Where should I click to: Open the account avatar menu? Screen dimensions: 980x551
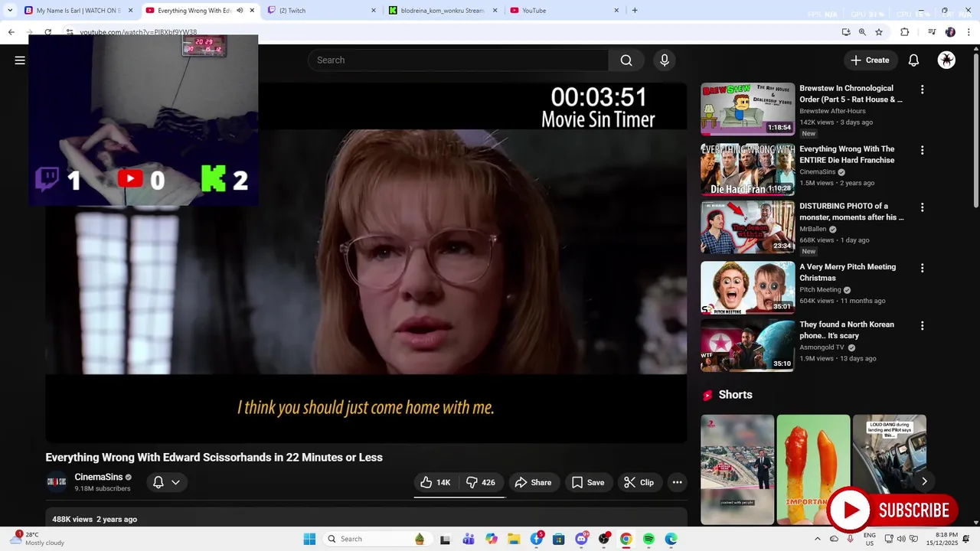point(946,60)
